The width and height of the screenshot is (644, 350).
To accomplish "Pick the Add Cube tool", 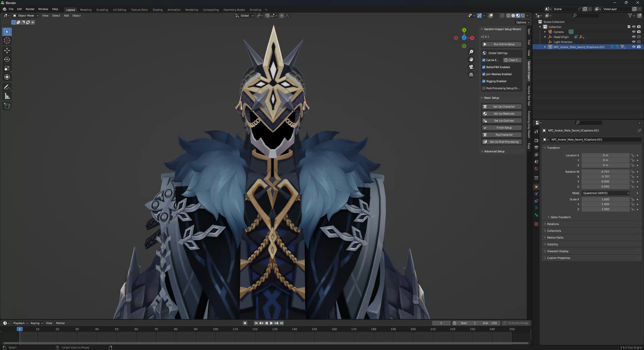I will tap(7, 106).
